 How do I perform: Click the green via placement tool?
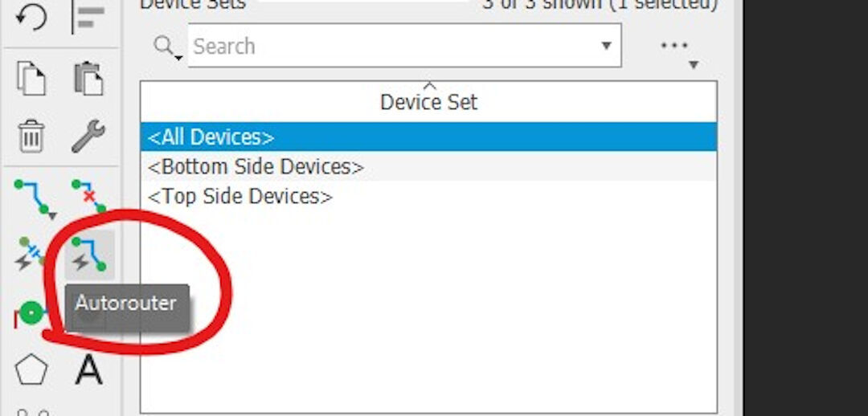31,314
